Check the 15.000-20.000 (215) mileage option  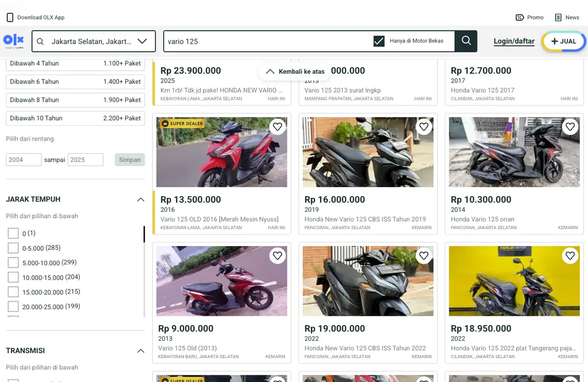click(x=13, y=292)
